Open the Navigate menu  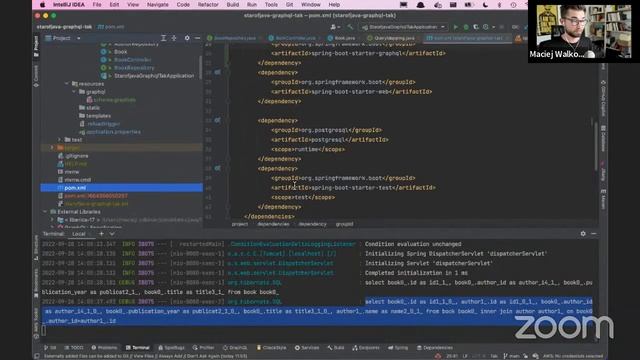158,5
